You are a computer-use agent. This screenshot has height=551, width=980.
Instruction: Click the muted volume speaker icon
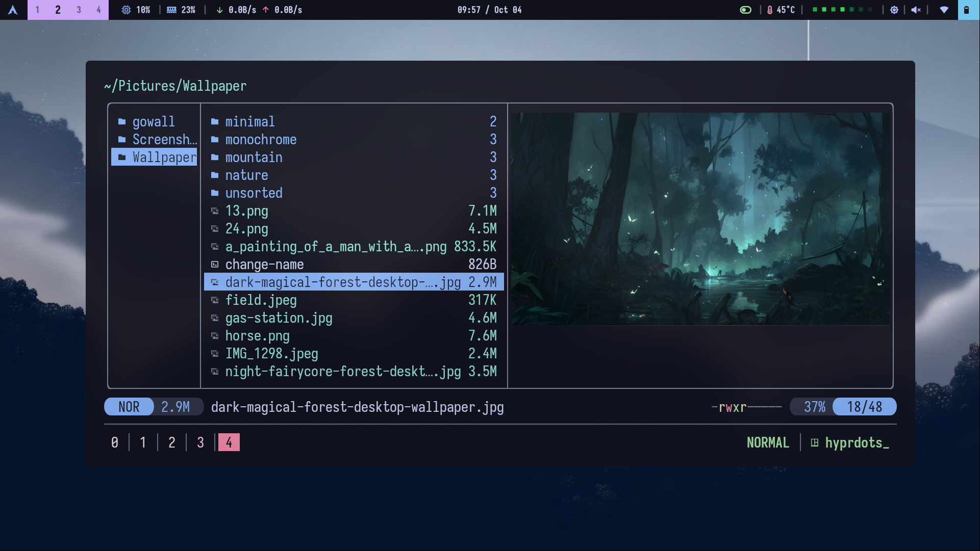tap(916, 10)
